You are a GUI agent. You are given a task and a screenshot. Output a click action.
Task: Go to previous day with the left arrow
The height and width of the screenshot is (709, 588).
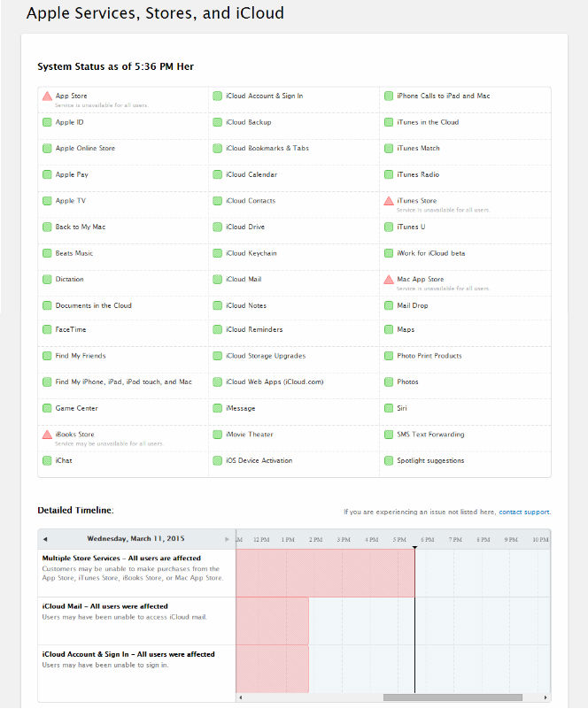coord(45,539)
